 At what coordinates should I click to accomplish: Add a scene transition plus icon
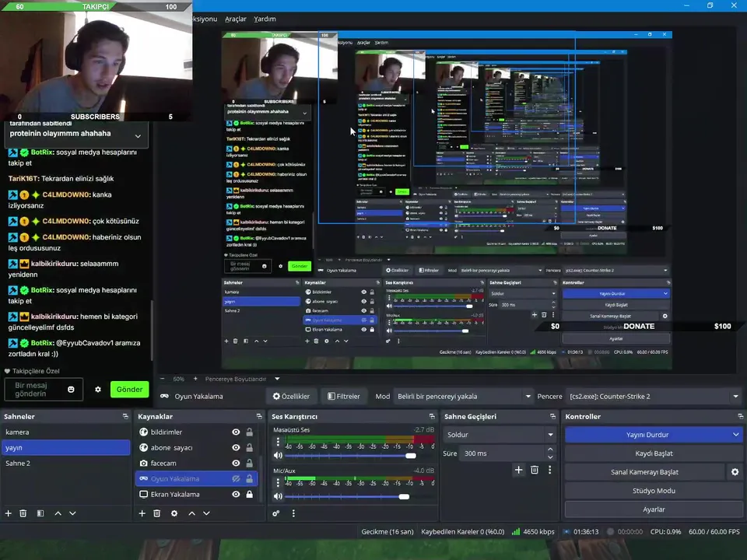pos(519,470)
